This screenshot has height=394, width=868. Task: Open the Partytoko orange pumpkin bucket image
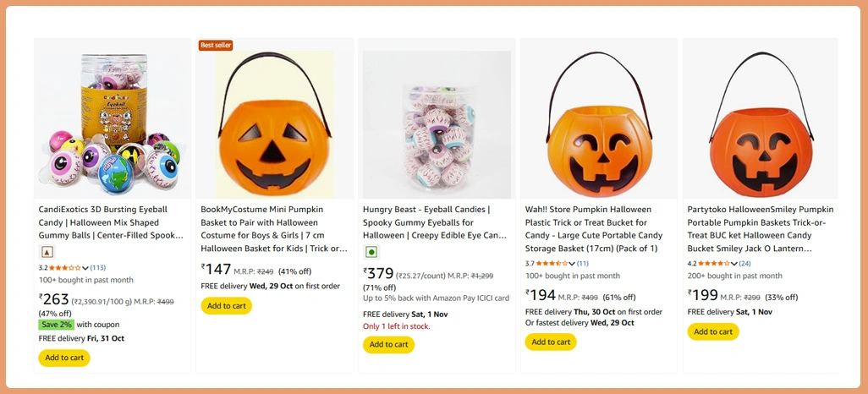(x=761, y=123)
